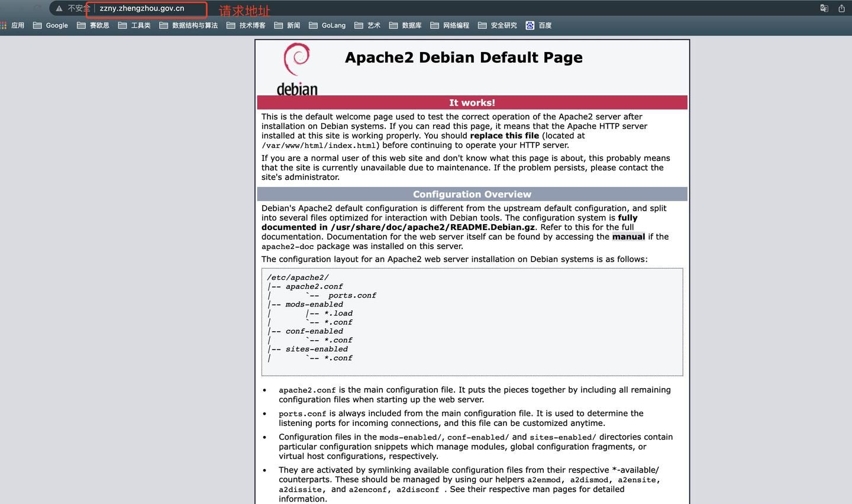Screen dimensions: 852x504
Task: Click the share page icon
Action: pos(842,8)
